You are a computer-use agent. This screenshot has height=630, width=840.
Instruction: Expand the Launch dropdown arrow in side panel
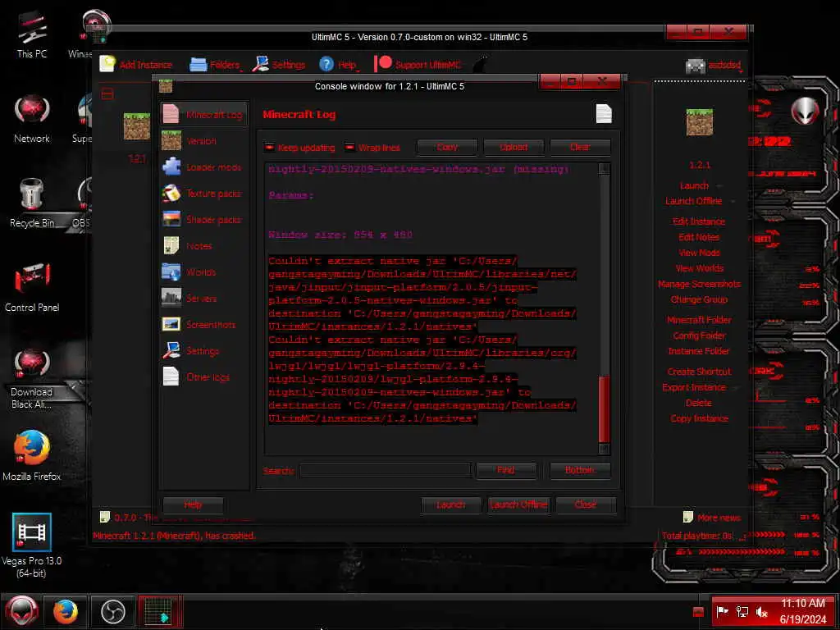point(719,186)
